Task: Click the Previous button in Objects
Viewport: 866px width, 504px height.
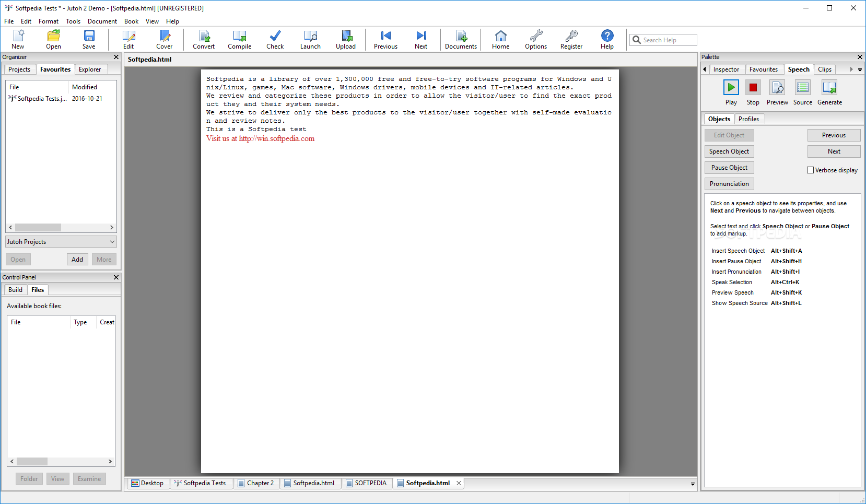Action: pyautogui.click(x=834, y=135)
